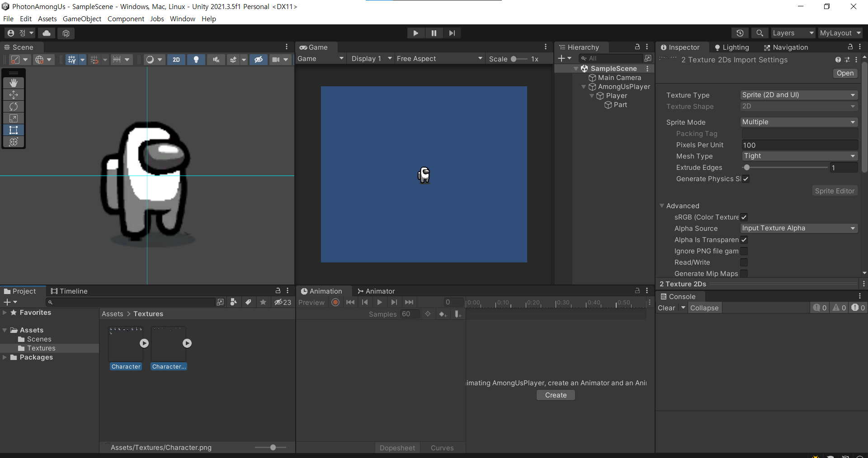Open Texture Type dropdown
This screenshot has width=868, height=458.
799,95
